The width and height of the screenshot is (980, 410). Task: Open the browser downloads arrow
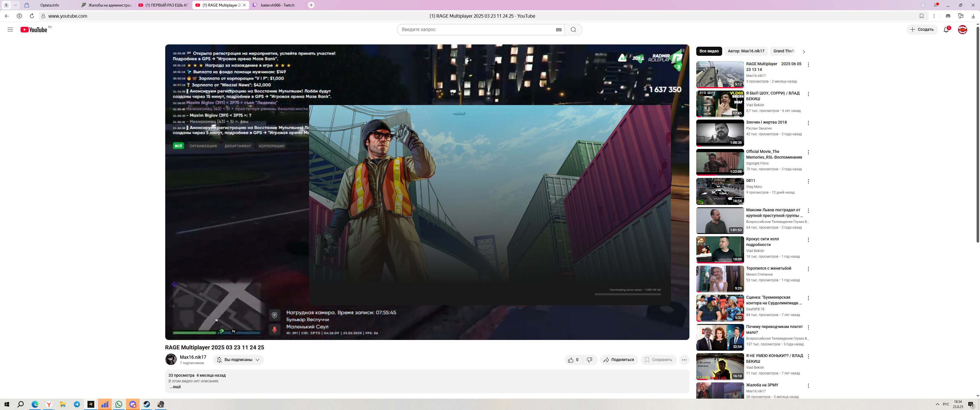pyautogui.click(x=973, y=16)
